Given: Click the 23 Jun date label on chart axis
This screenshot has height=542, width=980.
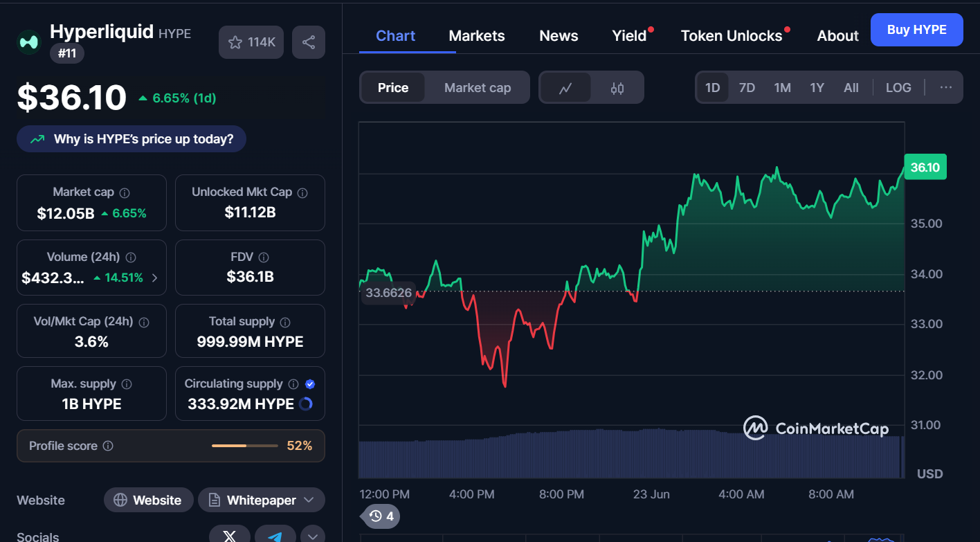Looking at the screenshot, I should 651,494.
